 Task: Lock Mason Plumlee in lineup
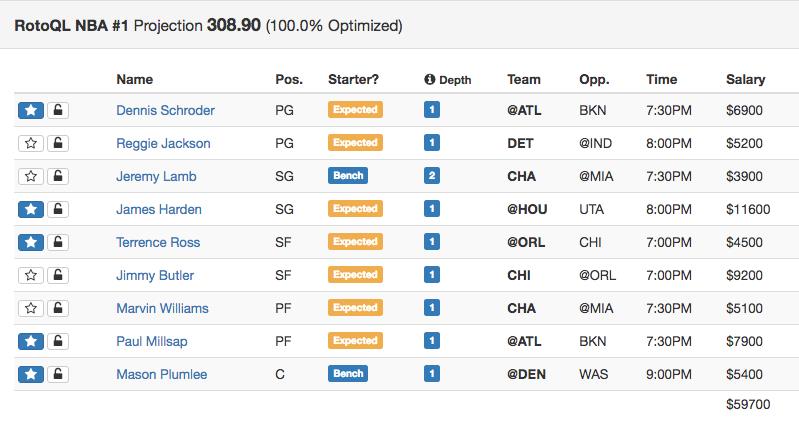58,374
